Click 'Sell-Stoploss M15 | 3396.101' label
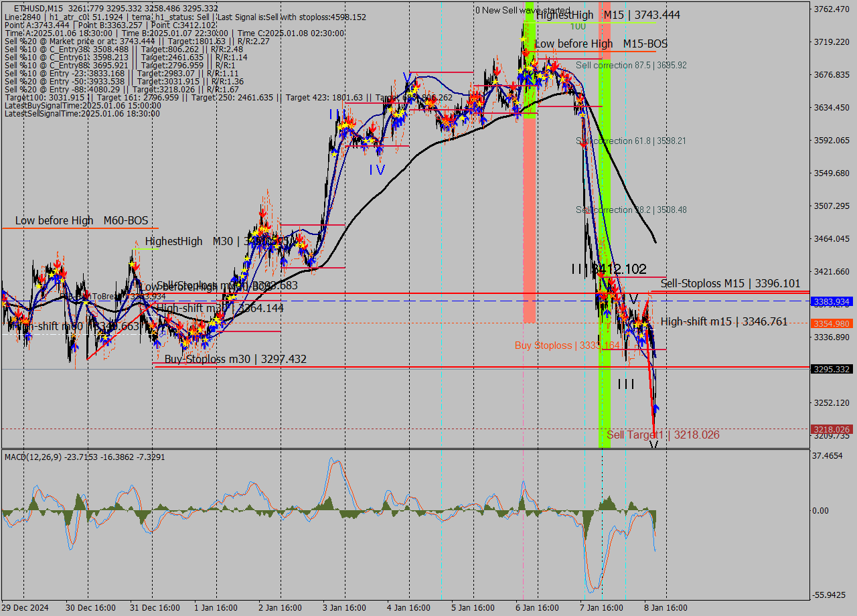 tap(730, 284)
